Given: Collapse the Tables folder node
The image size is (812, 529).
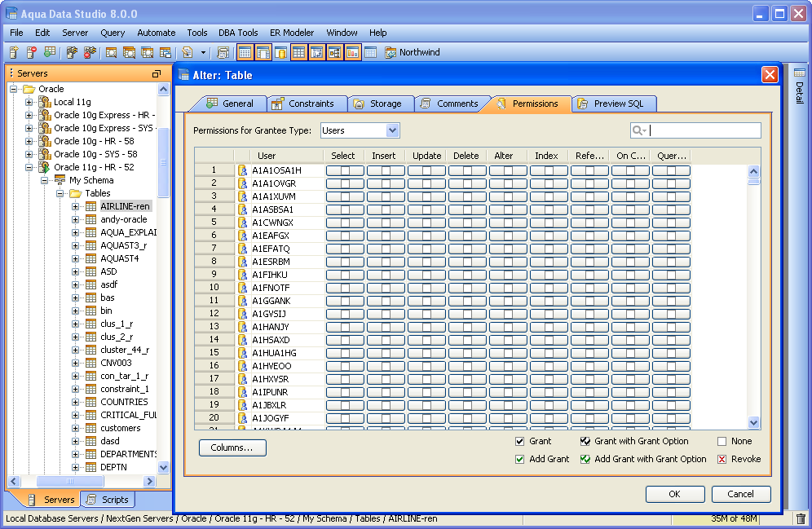Looking at the screenshot, I should (x=60, y=193).
